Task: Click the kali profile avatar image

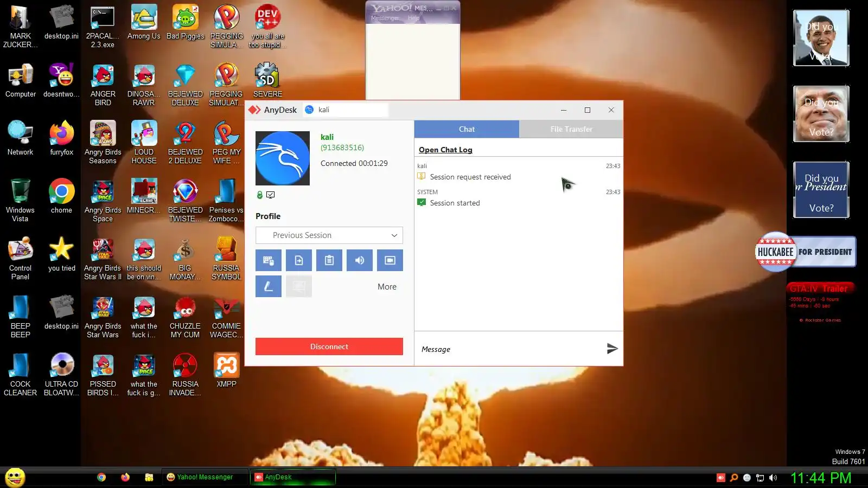Action: tap(283, 158)
